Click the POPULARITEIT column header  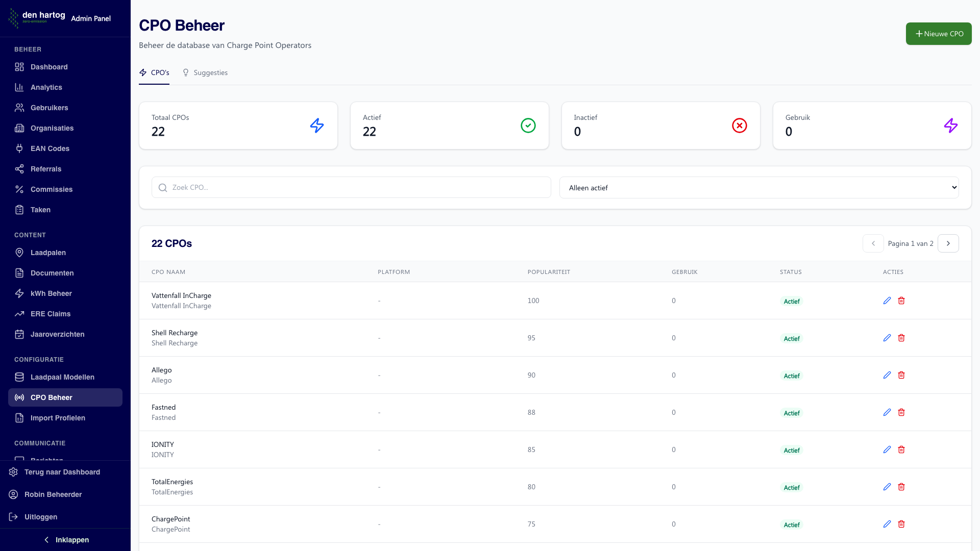[549, 272]
